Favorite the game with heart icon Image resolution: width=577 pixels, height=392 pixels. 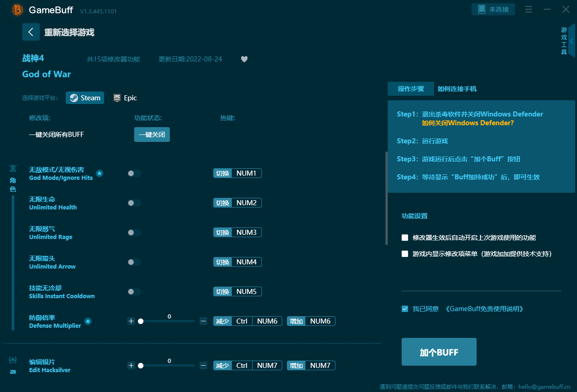pyautogui.click(x=244, y=59)
